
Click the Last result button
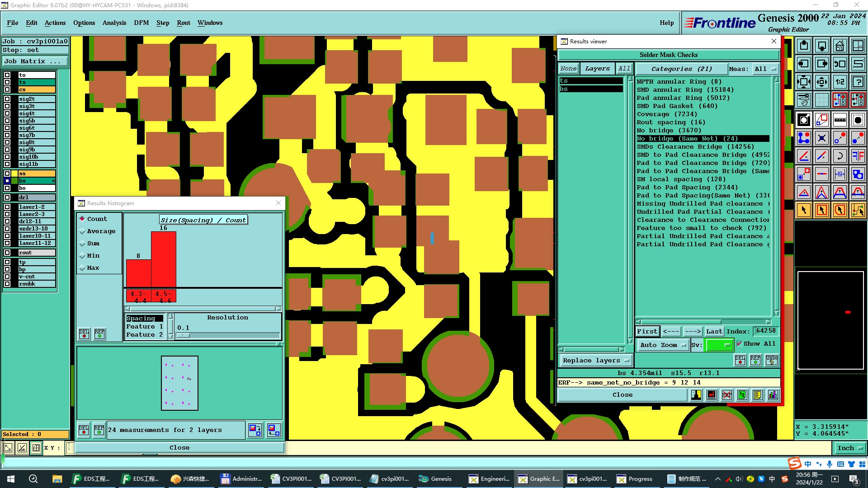point(714,332)
